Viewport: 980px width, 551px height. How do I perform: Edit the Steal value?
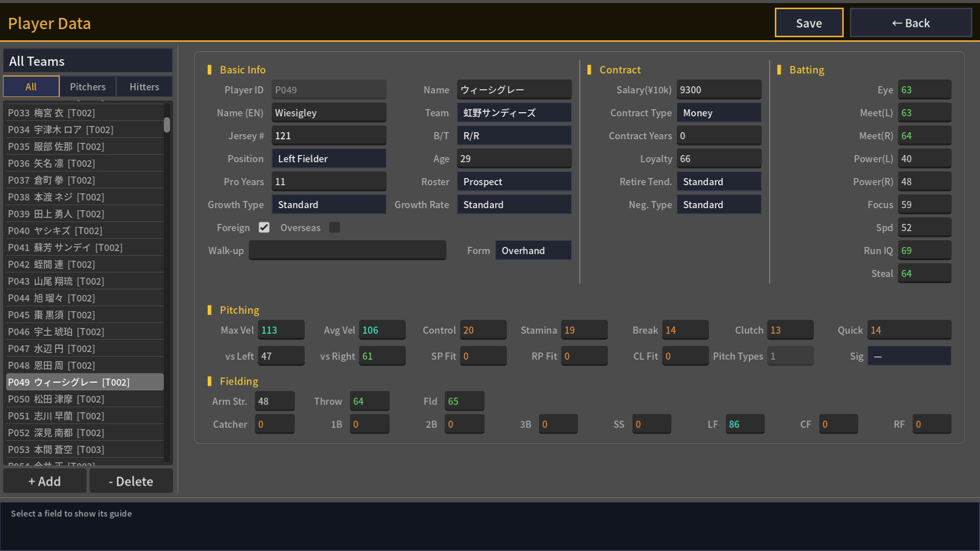[x=924, y=273]
